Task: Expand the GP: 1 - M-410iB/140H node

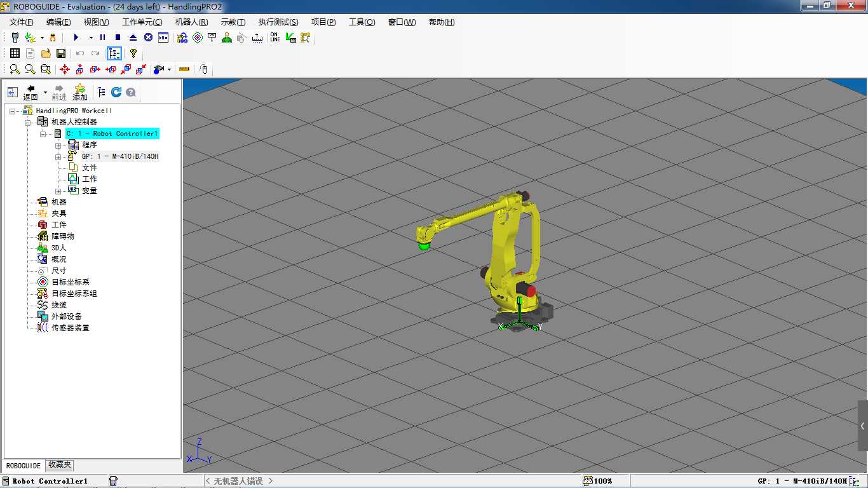Action: tap(58, 157)
